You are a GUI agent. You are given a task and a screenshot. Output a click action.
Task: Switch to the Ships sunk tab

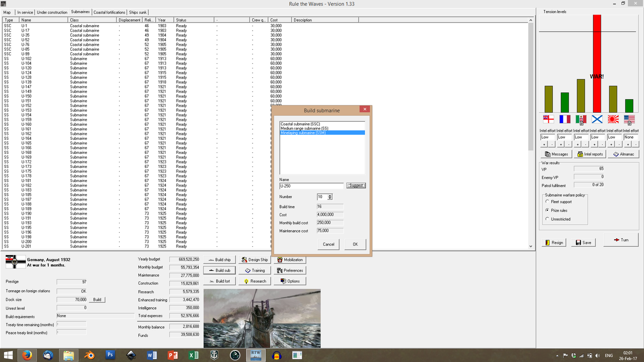pyautogui.click(x=138, y=12)
